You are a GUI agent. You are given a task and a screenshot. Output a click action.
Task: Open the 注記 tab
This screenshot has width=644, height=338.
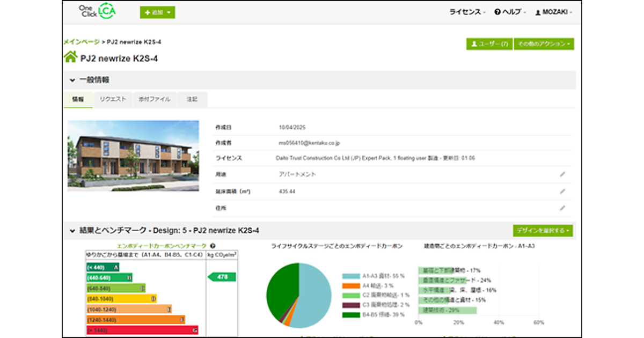tap(192, 99)
